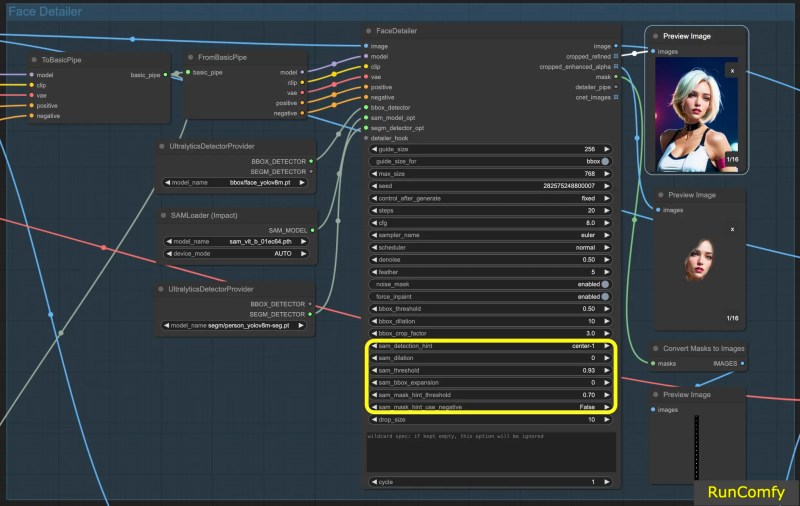
Task: Close the cropped face preview with X
Action: pyautogui.click(x=732, y=229)
